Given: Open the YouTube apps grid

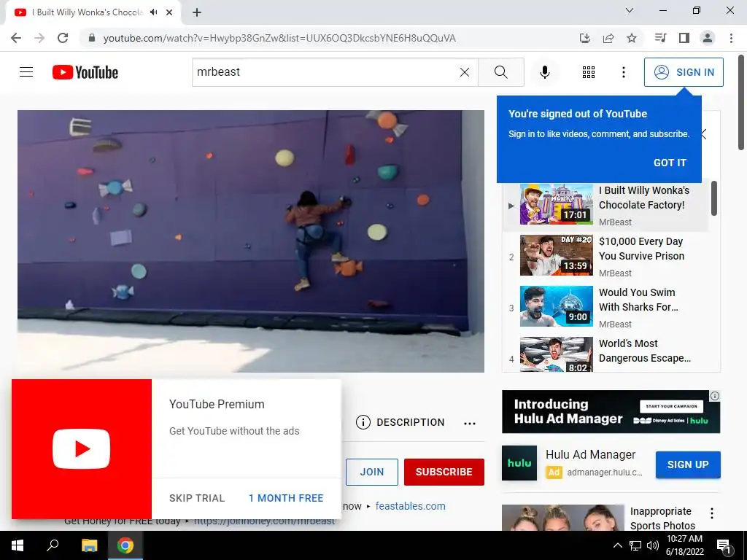Looking at the screenshot, I should (589, 72).
